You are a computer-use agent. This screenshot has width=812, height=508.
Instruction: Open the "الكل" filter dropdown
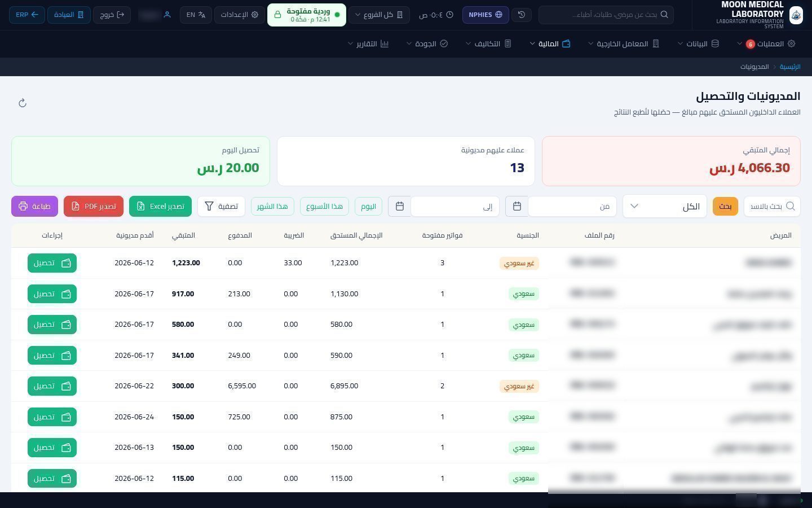(665, 207)
